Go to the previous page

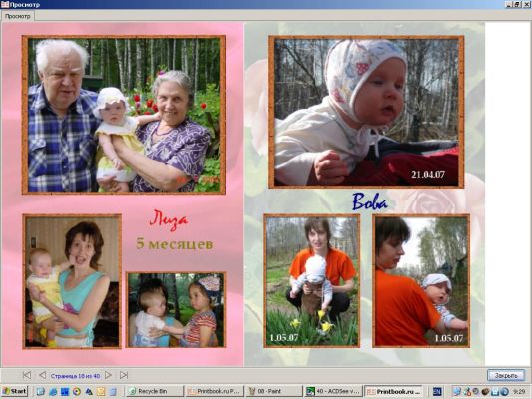click(42, 375)
